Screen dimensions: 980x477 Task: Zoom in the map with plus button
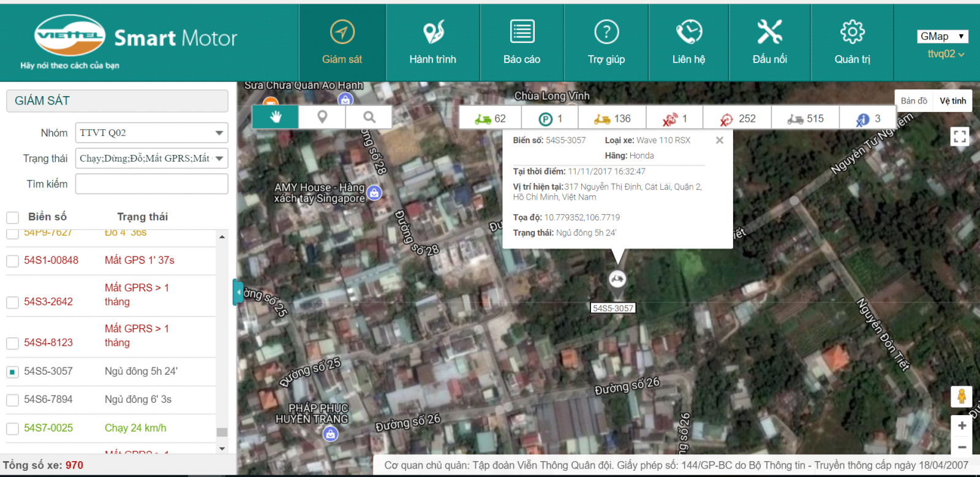[x=962, y=426]
